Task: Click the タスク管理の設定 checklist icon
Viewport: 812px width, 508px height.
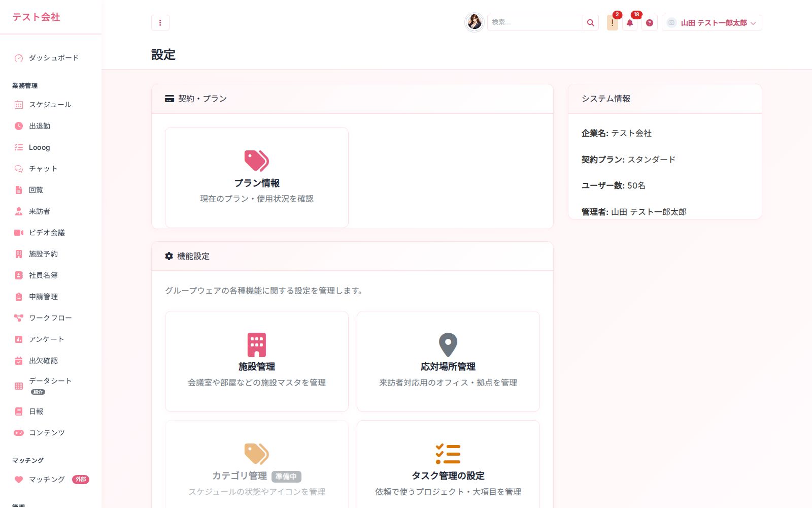Action: [x=448, y=454]
